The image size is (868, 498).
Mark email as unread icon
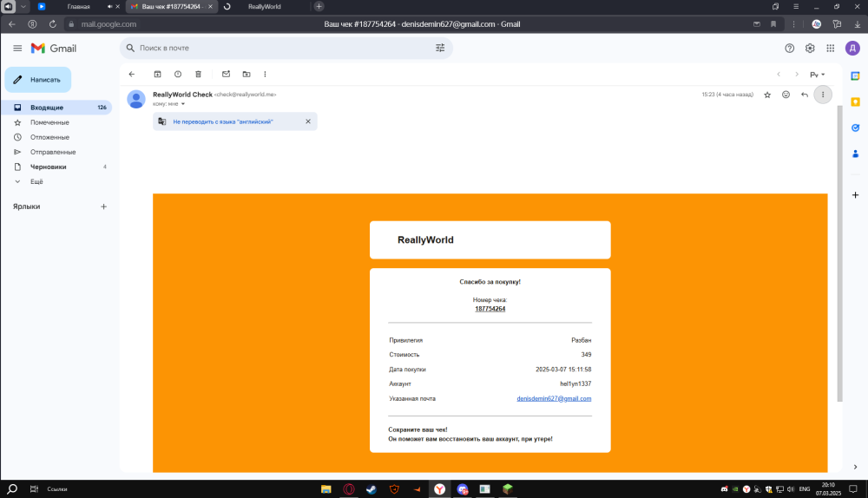coord(226,74)
